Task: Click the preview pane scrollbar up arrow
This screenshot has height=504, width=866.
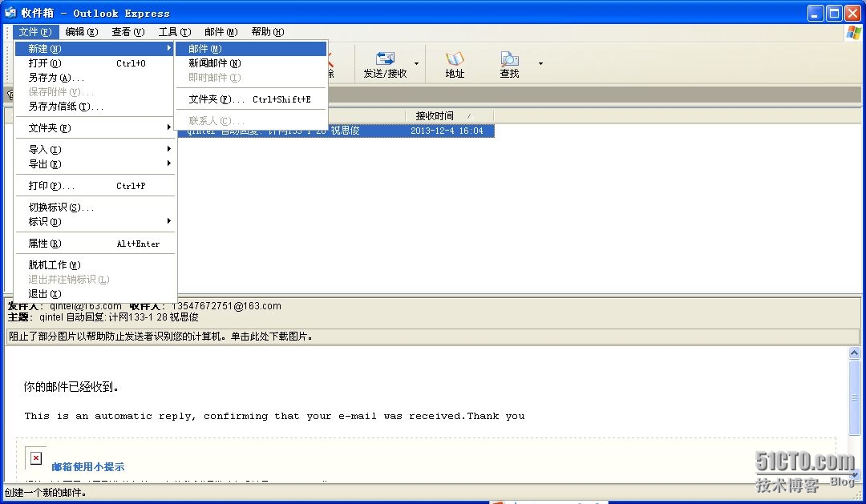Action: [x=854, y=353]
